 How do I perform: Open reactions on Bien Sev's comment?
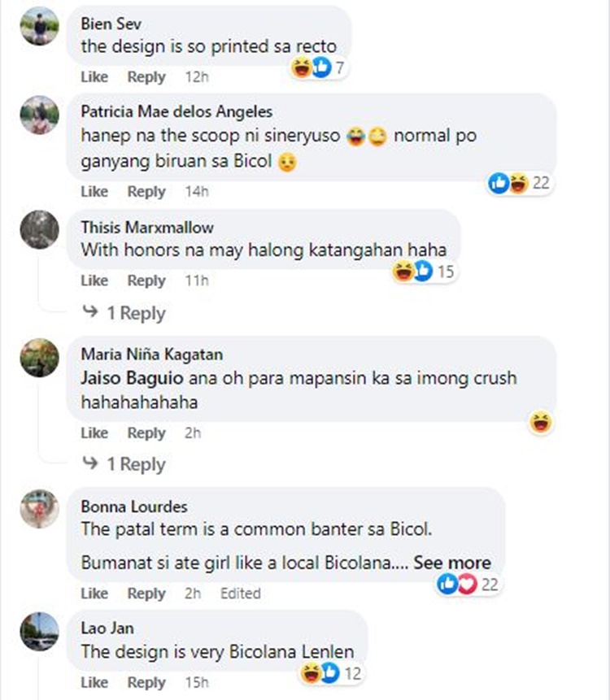coord(318,67)
